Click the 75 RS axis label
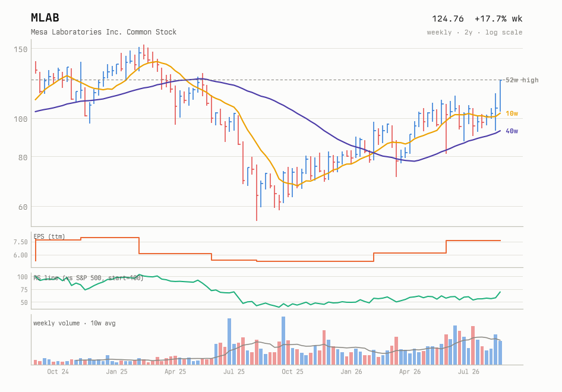This screenshot has height=392, width=562. click(x=24, y=290)
